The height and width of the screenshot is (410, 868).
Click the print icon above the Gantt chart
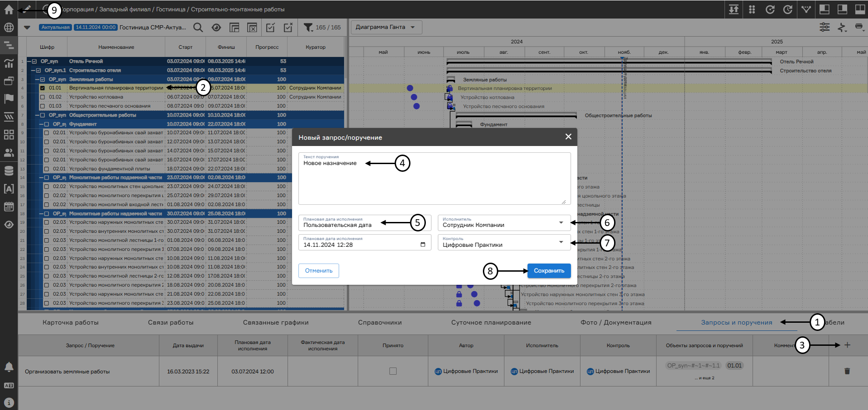(859, 27)
